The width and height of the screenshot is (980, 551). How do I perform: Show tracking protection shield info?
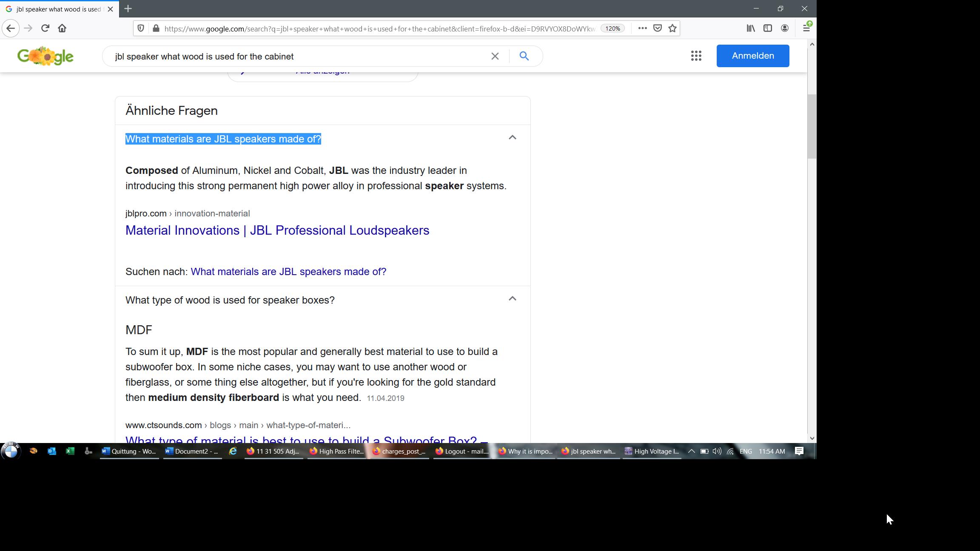[141, 28]
